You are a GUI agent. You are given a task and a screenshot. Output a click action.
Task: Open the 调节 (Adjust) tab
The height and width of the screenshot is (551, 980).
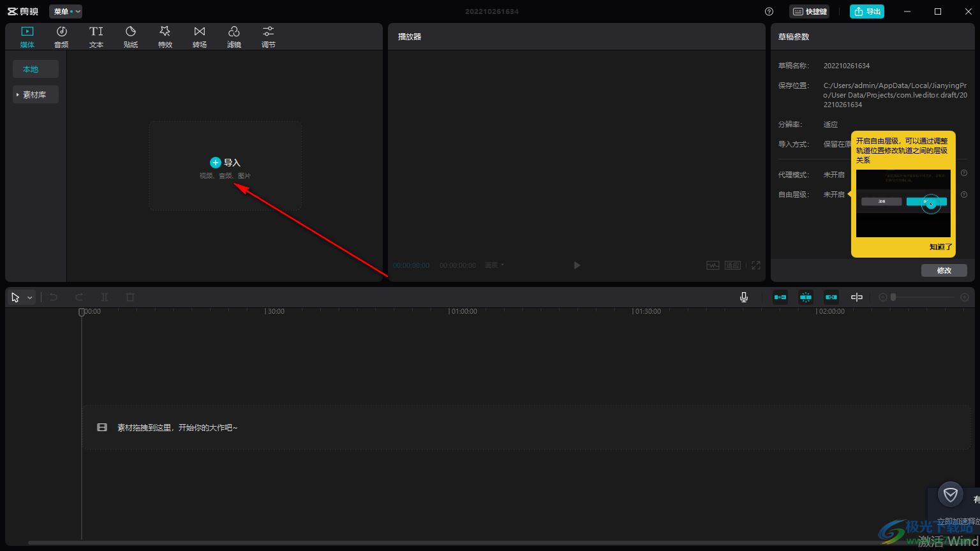(268, 37)
